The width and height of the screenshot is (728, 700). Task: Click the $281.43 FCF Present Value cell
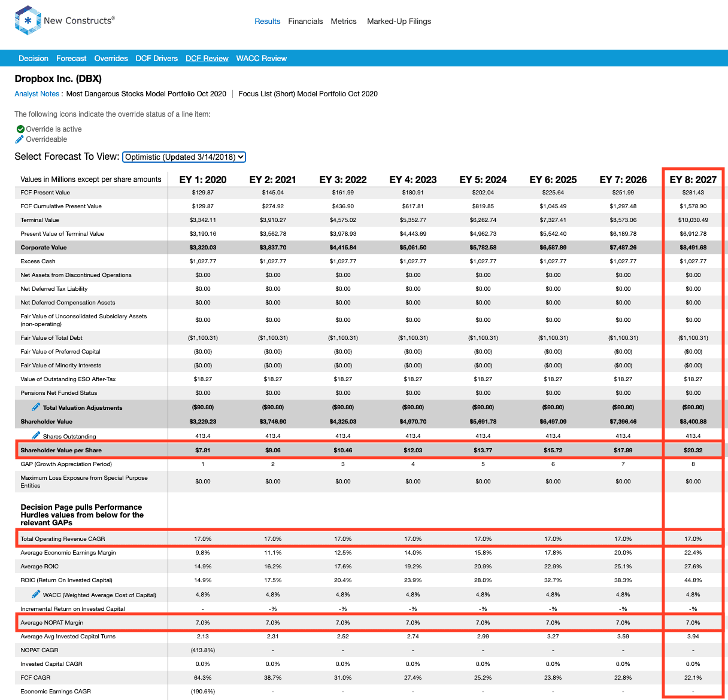[693, 193]
